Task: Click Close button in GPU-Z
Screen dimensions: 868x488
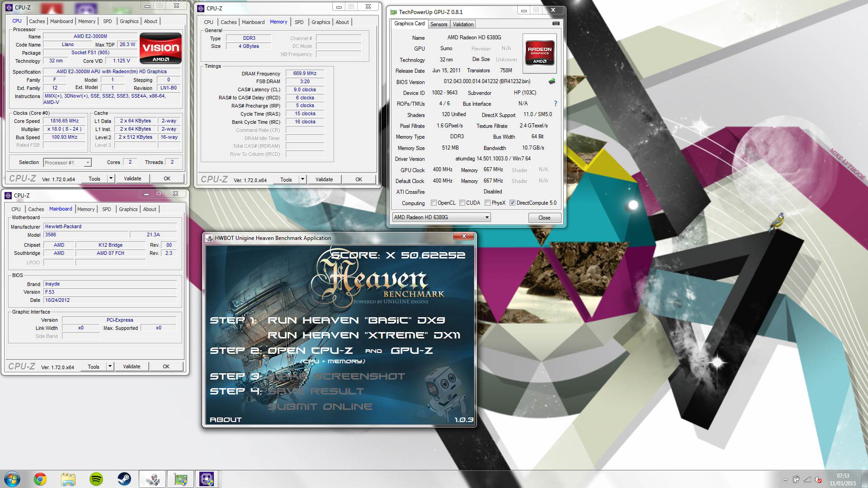Action: pos(544,218)
